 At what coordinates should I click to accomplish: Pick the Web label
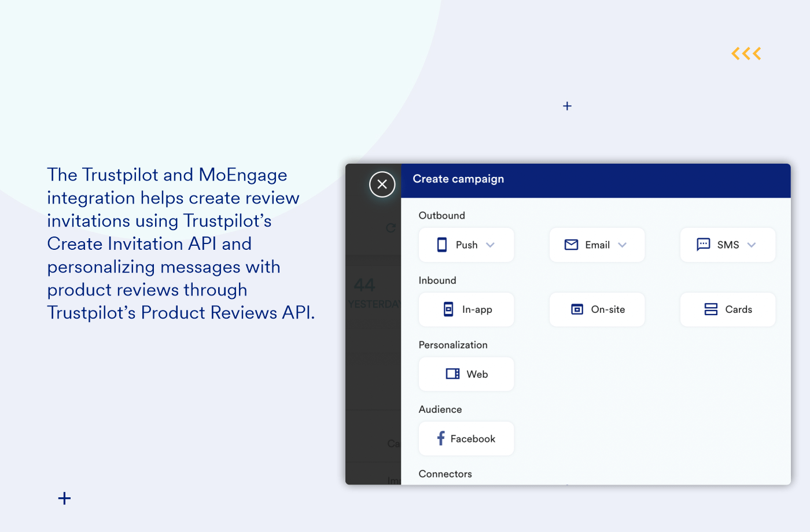[x=477, y=375]
